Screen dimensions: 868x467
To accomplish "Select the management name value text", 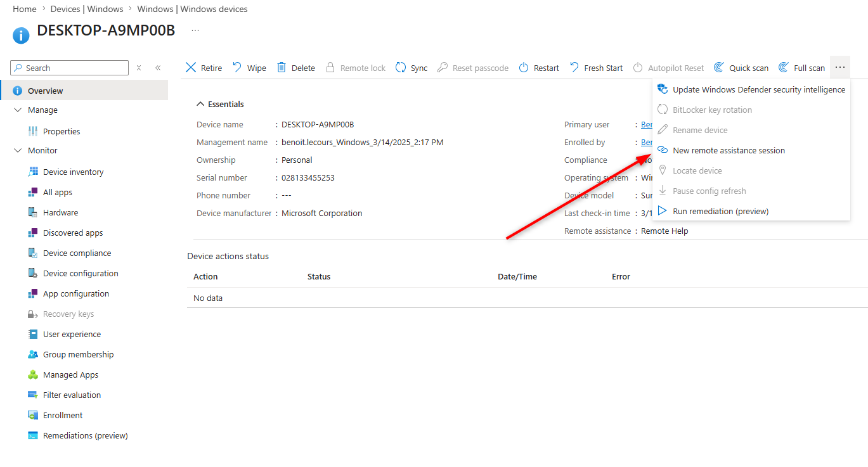I will pyautogui.click(x=363, y=143).
